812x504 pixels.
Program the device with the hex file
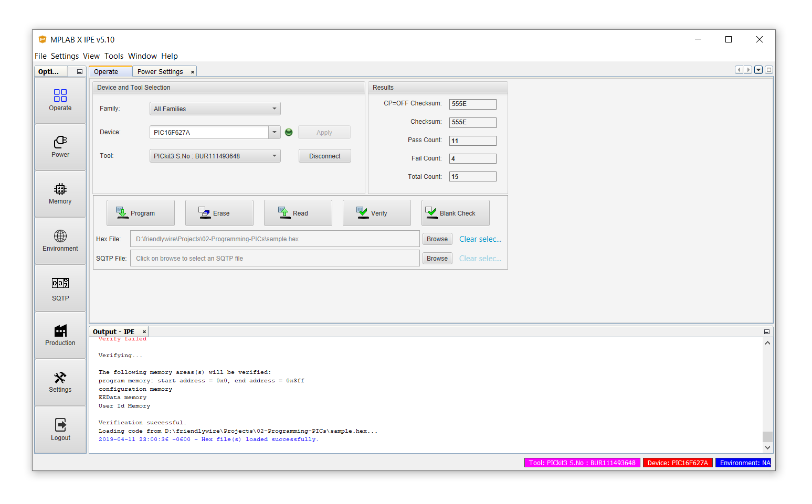pyautogui.click(x=141, y=213)
